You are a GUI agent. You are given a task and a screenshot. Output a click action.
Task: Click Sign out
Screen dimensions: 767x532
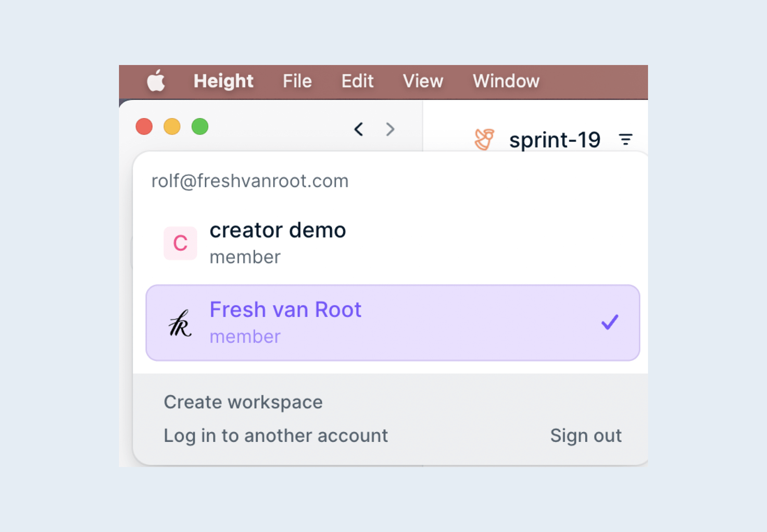click(586, 436)
